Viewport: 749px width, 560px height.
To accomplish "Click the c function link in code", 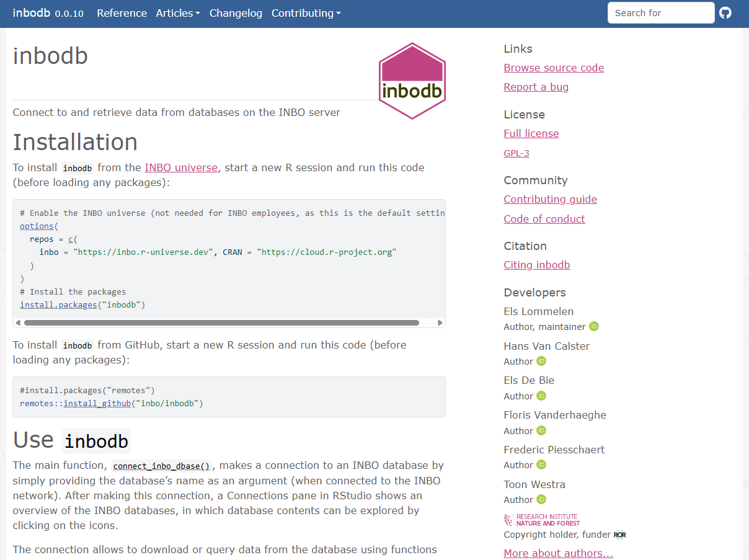I will [71, 239].
